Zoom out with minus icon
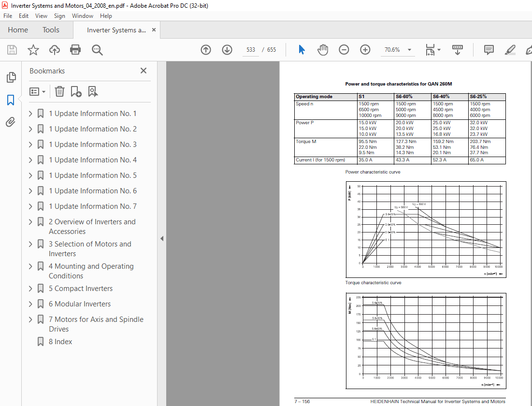 (x=344, y=50)
